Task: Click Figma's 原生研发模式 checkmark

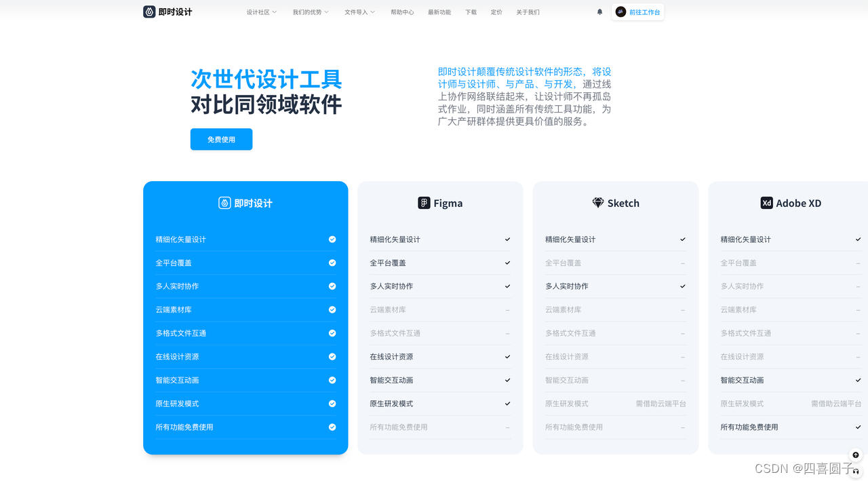Action: (x=507, y=404)
